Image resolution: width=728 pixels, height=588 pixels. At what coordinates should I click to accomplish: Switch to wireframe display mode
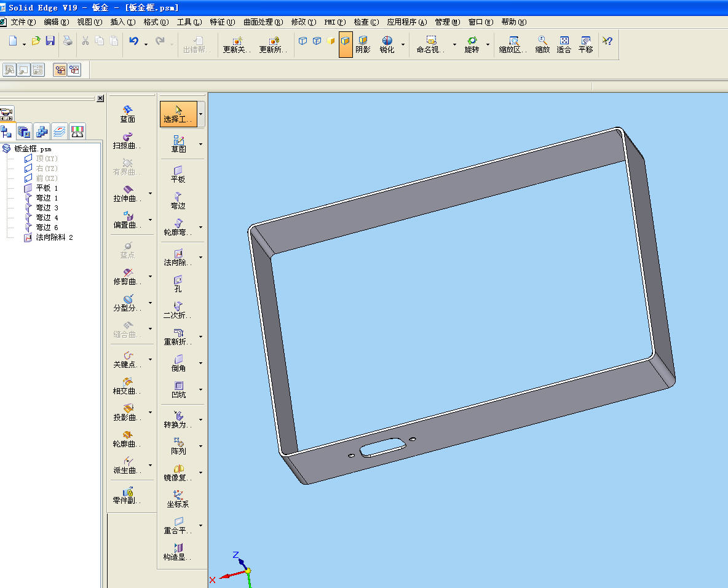pyautogui.click(x=303, y=41)
